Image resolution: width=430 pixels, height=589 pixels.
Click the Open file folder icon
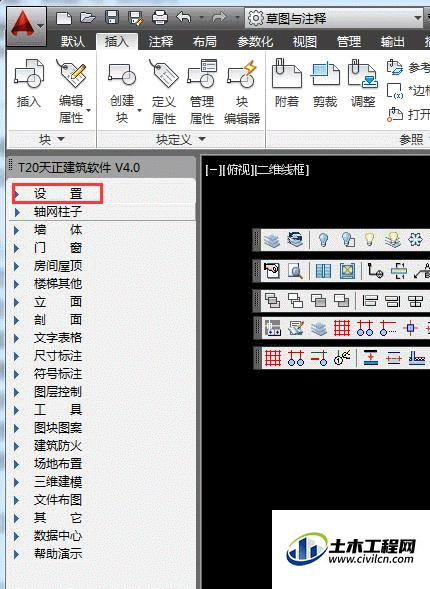click(88, 18)
